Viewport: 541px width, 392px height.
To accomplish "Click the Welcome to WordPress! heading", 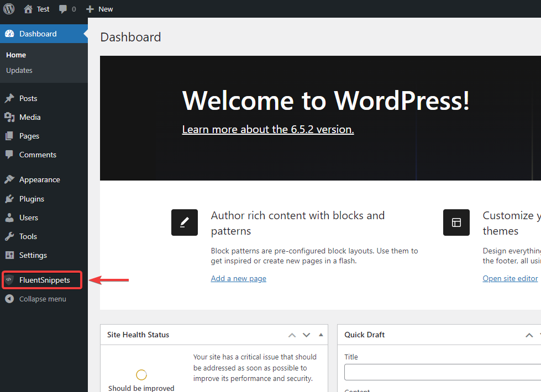I will pos(325,100).
